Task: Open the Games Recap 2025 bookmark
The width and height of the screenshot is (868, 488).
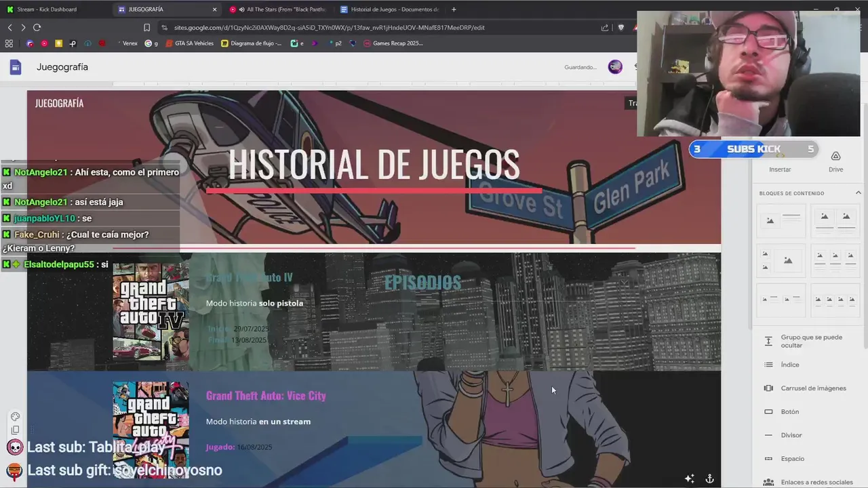Action: click(x=393, y=43)
